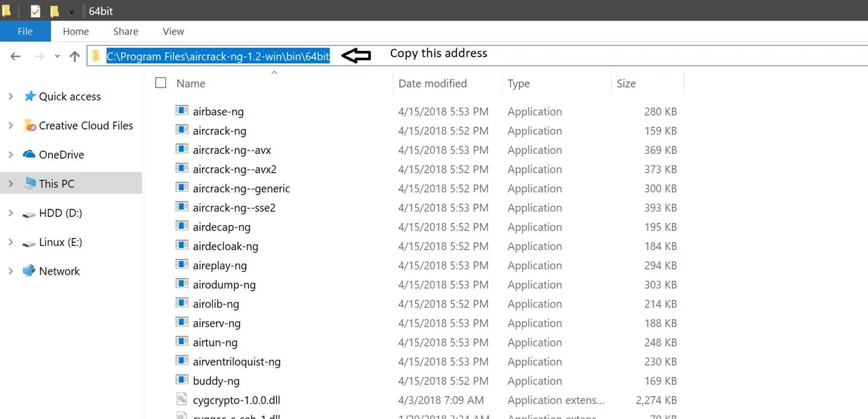This screenshot has width=868, height=419.
Task: Click the Network icon in sidebar
Action: tap(29, 271)
